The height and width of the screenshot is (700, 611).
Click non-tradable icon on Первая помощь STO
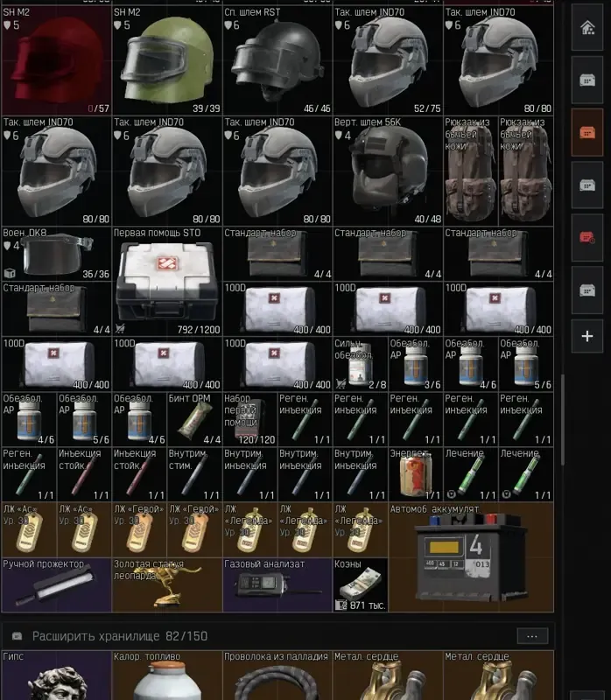coord(120,329)
